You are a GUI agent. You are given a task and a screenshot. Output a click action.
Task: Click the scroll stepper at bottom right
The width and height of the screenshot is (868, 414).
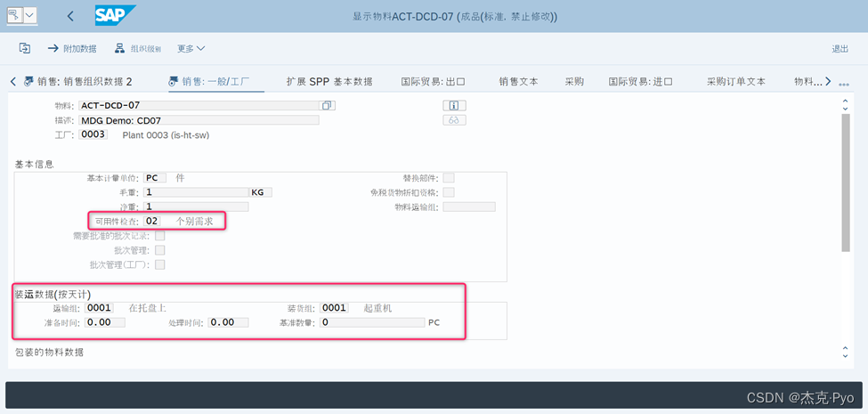[845, 352]
